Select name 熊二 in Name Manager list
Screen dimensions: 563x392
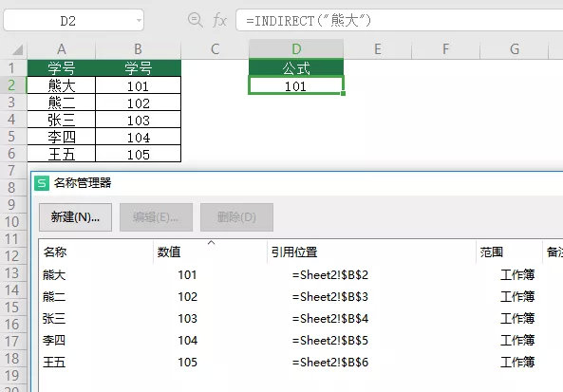[x=54, y=297]
